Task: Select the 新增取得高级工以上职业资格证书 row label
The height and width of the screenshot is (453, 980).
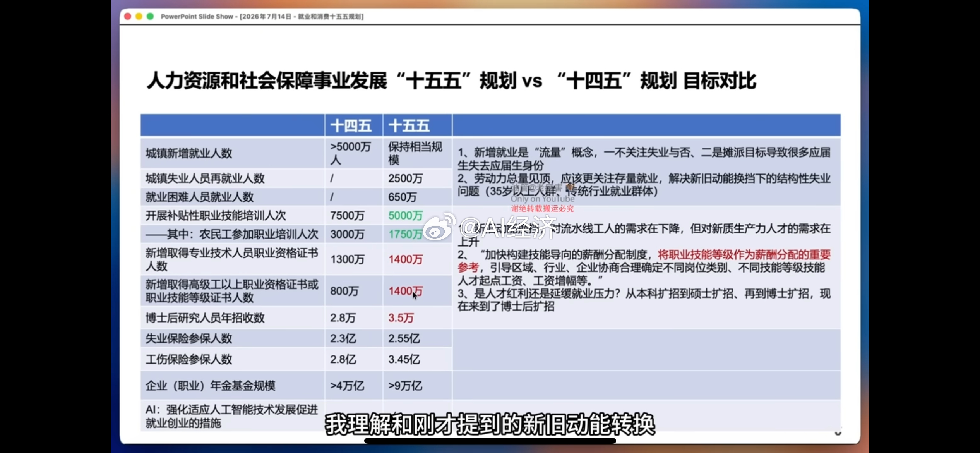Action: point(232,291)
